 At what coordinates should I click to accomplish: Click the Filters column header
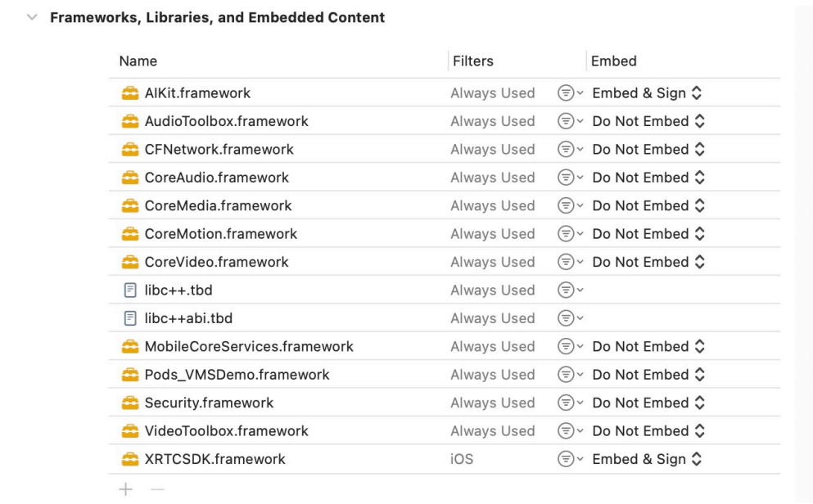tap(473, 61)
